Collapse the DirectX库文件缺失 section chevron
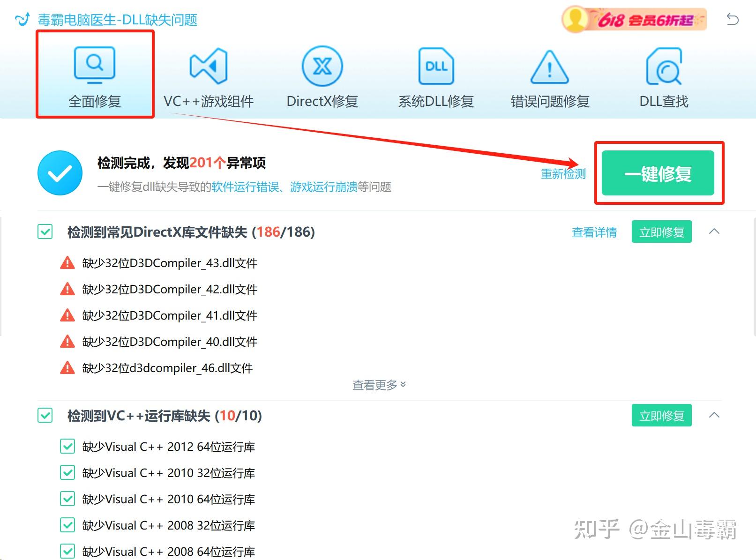The image size is (756, 560). pos(714,231)
